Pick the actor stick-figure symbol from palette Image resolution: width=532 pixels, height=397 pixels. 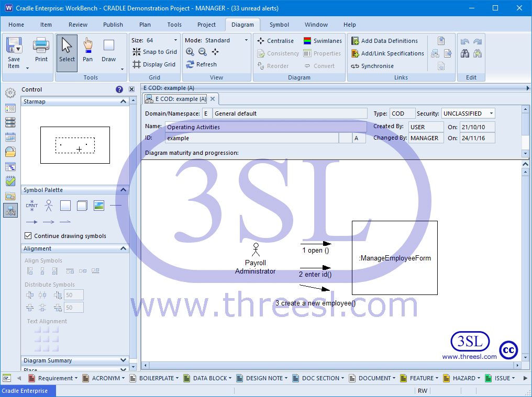[49, 206]
